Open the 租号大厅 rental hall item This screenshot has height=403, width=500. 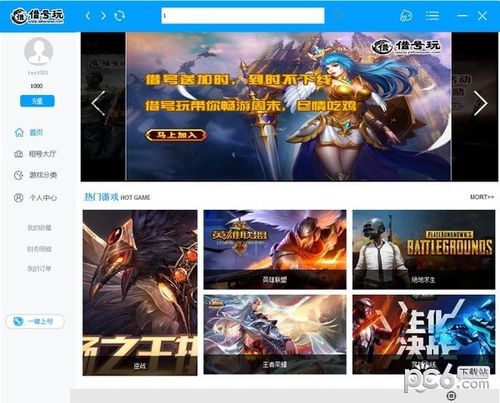tap(35, 154)
